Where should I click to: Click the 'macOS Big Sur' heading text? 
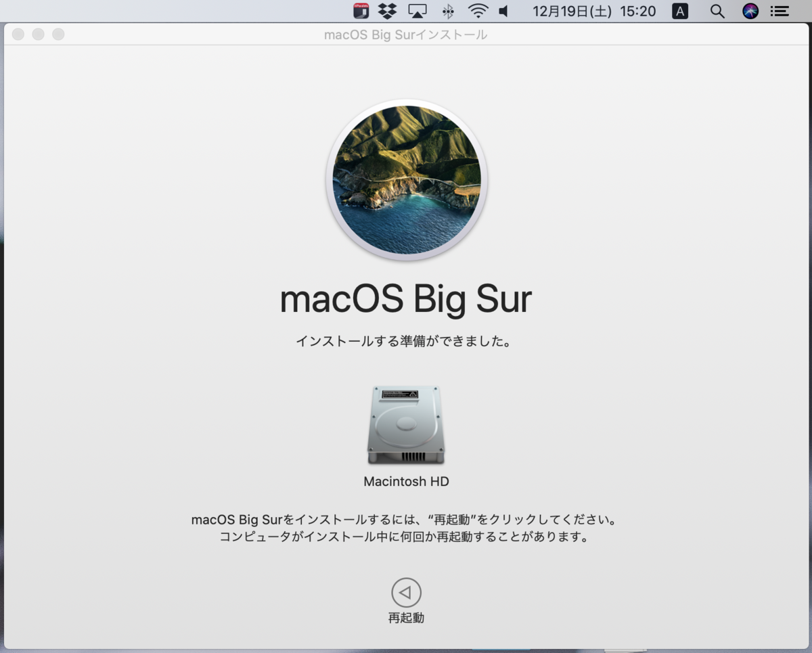coord(406,299)
